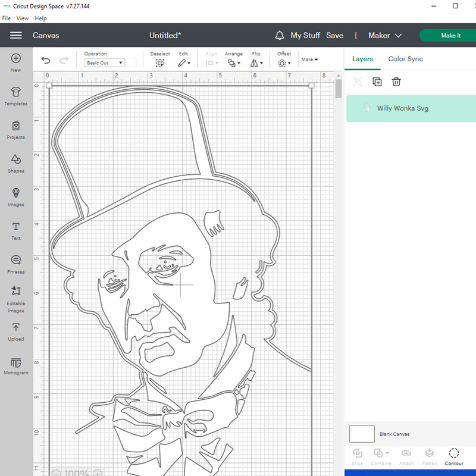Expand the More toolbar options
Viewport: 476px width, 476px height.
pos(309,59)
